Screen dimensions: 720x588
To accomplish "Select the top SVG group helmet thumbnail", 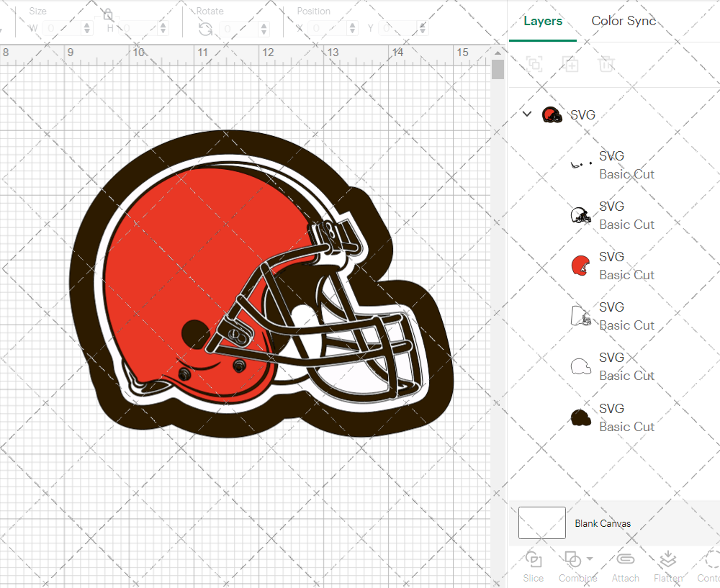I will coord(552,114).
